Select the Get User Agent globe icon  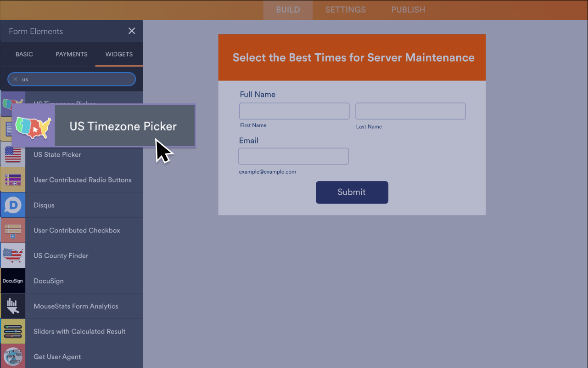tap(13, 357)
